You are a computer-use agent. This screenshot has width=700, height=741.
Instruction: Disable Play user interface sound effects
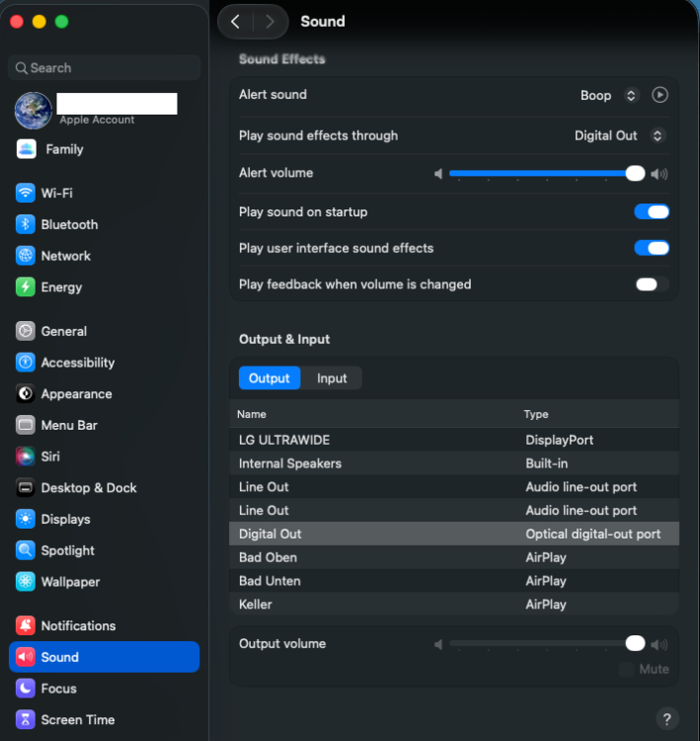(652, 248)
